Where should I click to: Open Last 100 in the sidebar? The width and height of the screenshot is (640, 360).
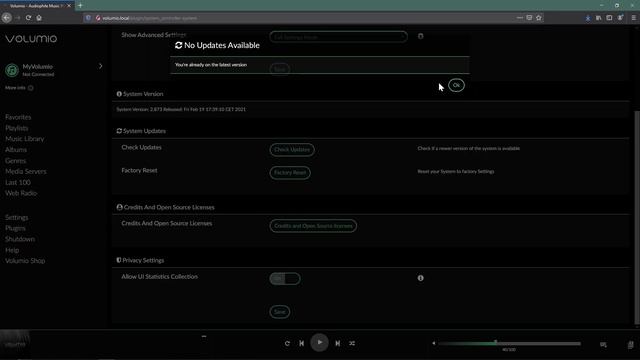pyautogui.click(x=18, y=182)
